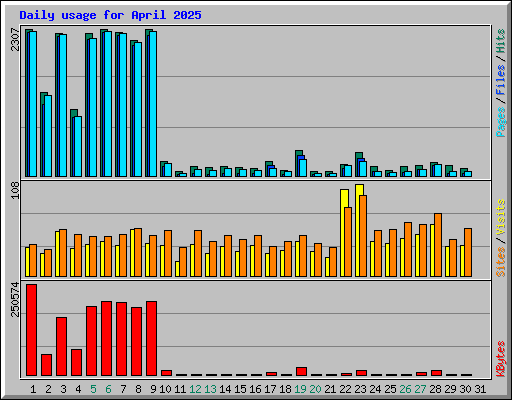Click the red KBytes bar for day 19
This screenshot has width=512, height=400.
point(301,372)
